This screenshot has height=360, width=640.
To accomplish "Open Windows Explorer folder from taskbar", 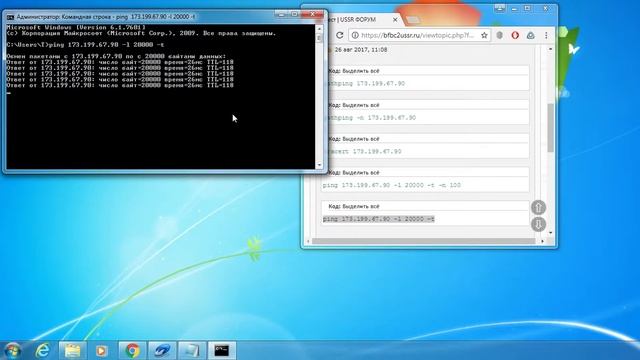I will tap(72, 351).
